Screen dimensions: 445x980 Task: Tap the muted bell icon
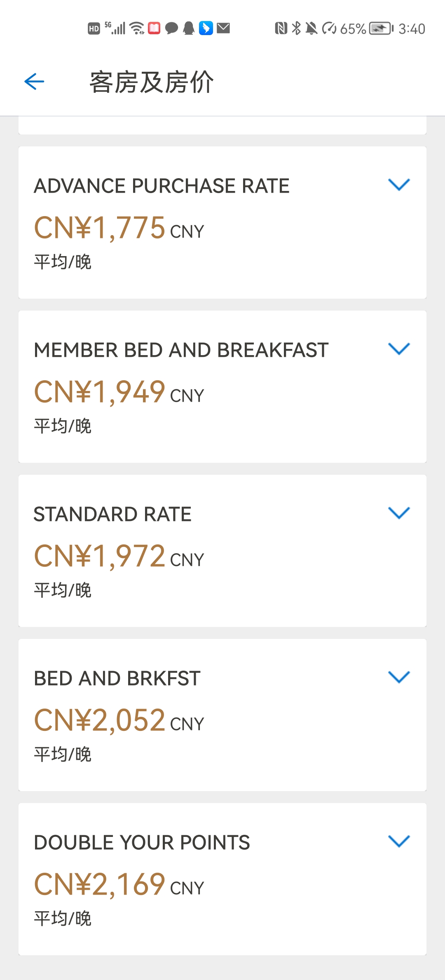pyautogui.click(x=311, y=28)
